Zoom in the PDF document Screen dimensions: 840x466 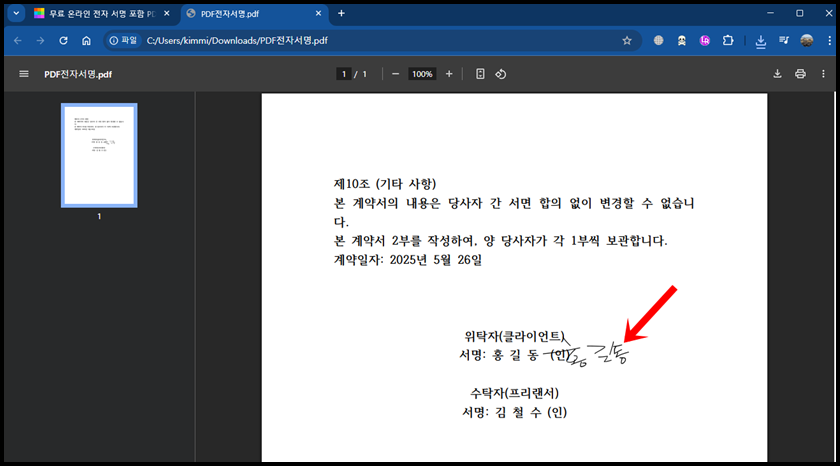[449, 74]
